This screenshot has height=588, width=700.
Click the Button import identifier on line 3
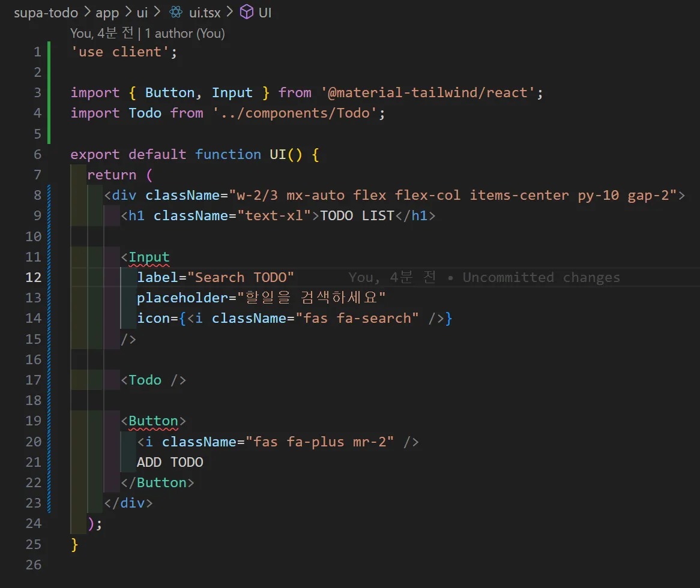170,93
